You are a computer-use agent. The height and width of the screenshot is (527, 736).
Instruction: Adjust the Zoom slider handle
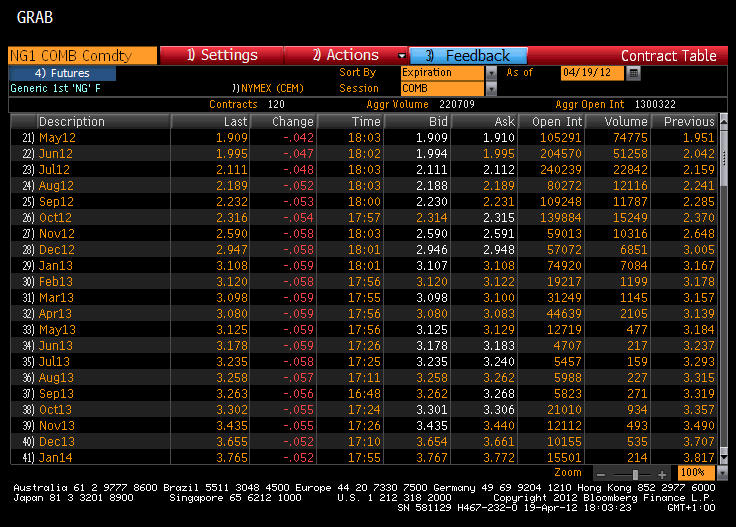(x=635, y=474)
